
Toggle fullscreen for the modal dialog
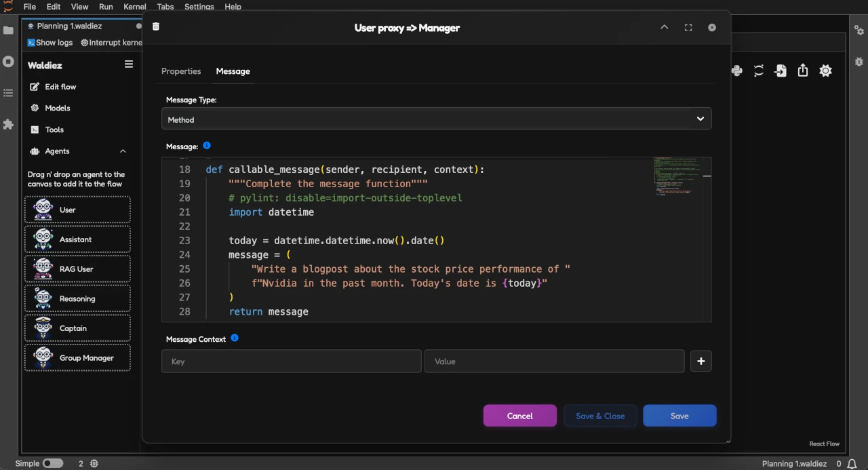pos(688,28)
